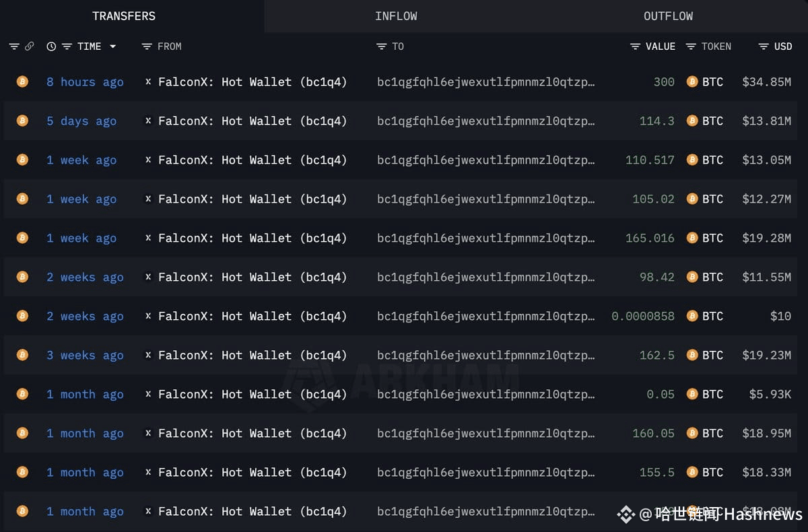The image size is (808, 532).
Task: Select the value 0.0000858
Action: click(643, 316)
